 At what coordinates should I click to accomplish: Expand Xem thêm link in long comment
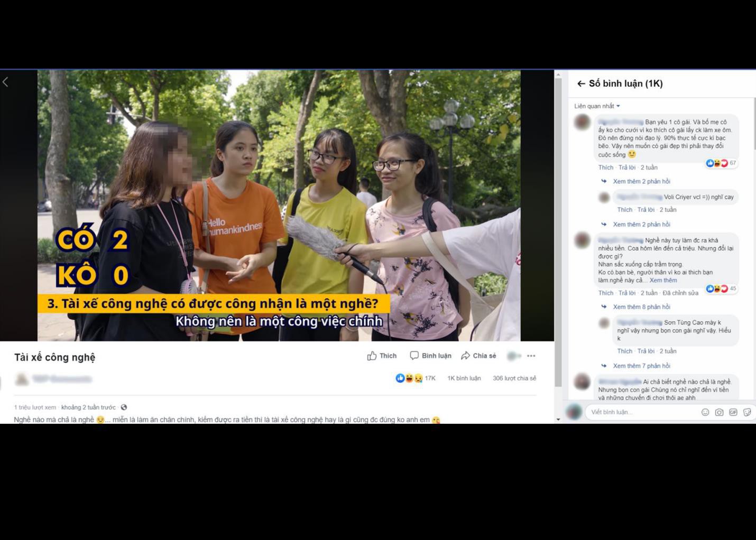[663, 280]
